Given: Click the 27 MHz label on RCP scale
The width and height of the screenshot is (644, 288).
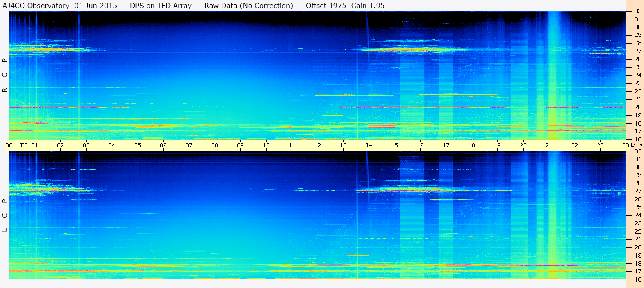Looking at the screenshot, I should click(638, 51).
